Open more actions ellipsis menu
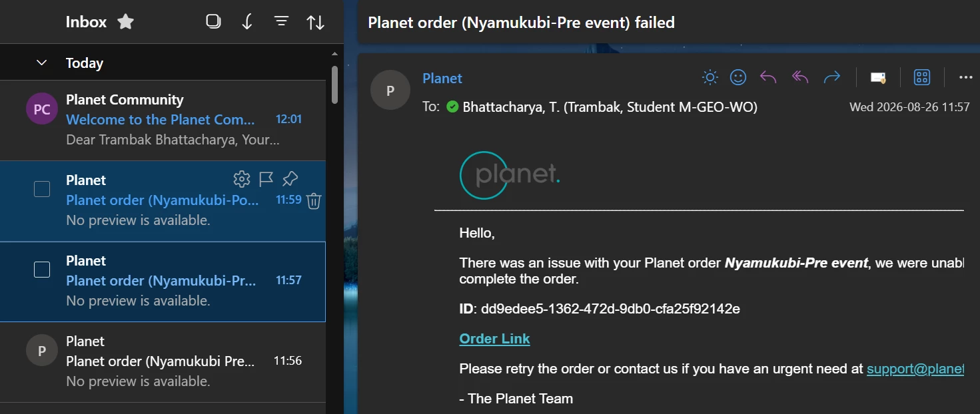This screenshot has width=980, height=414. pos(966,78)
